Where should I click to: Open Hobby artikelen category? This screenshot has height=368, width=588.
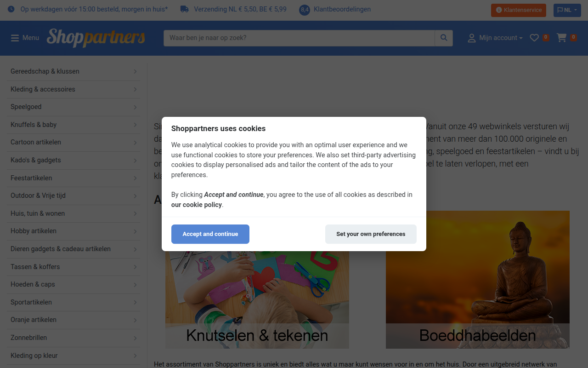pos(73,231)
